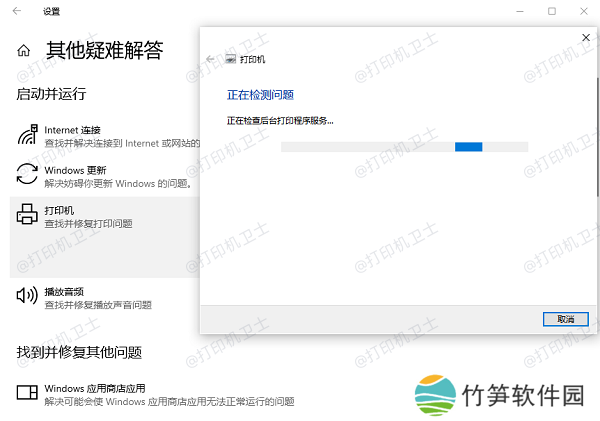
Task: Click the small printer icon in dialog header
Action: click(231, 60)
